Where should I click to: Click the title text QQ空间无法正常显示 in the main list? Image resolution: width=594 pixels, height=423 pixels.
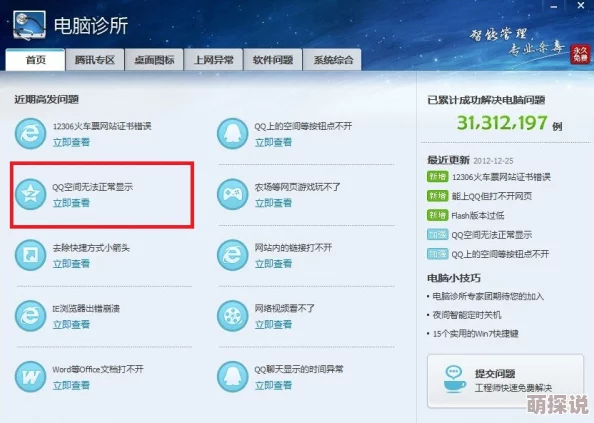click(x=92, y=187)
